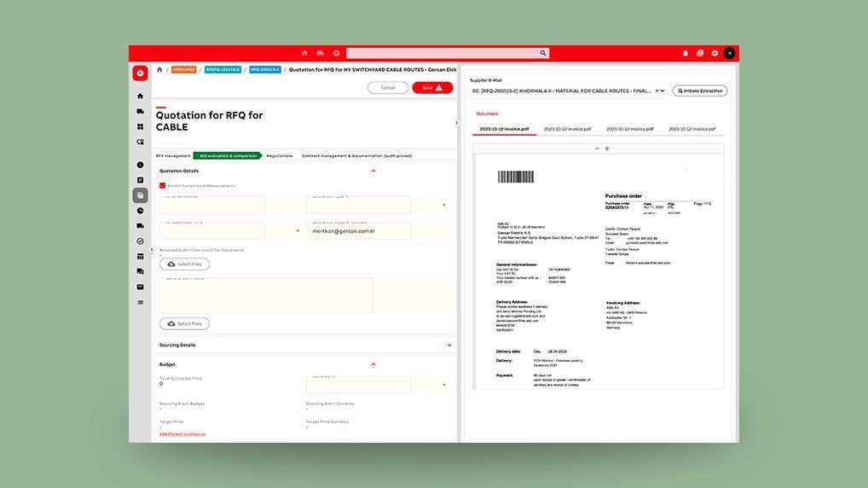This screenshot has width=868, height=488.
Task: Select the fourth 2023-10-12-invoice.pdf tab
Action: coord(692,129)
